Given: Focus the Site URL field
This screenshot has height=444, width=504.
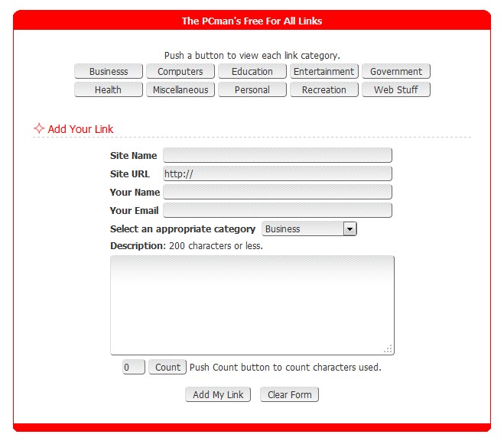Looking at the screenshot, I should click(x=278, y=173).
